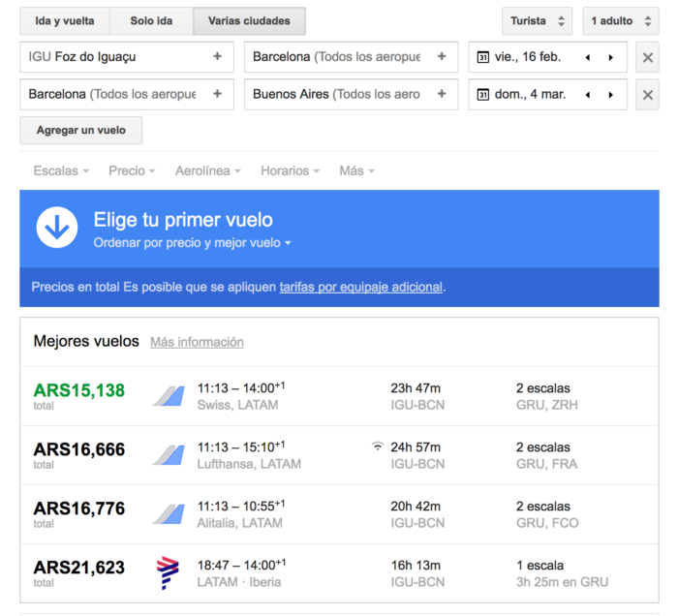Viewport: 678px width, 616px height.
Task: Switch to Solo ida trip type
Action: pyautogui.click(x=151, y=20)
